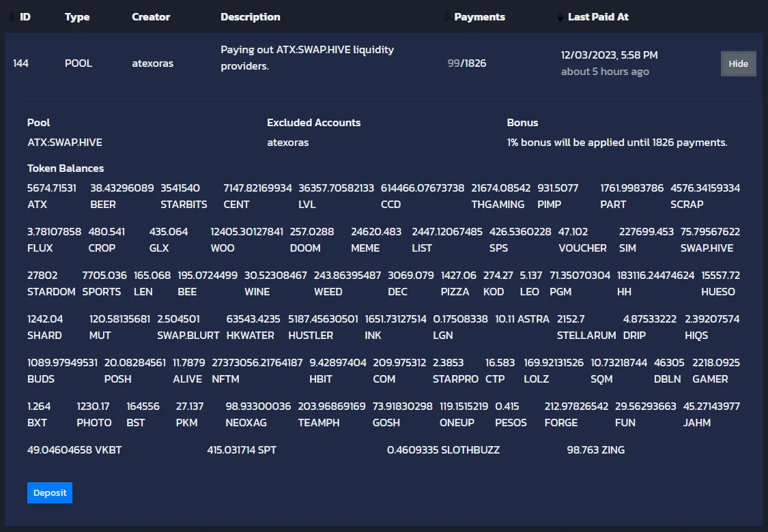Open the Deposit dialog for pool 144

49,492
